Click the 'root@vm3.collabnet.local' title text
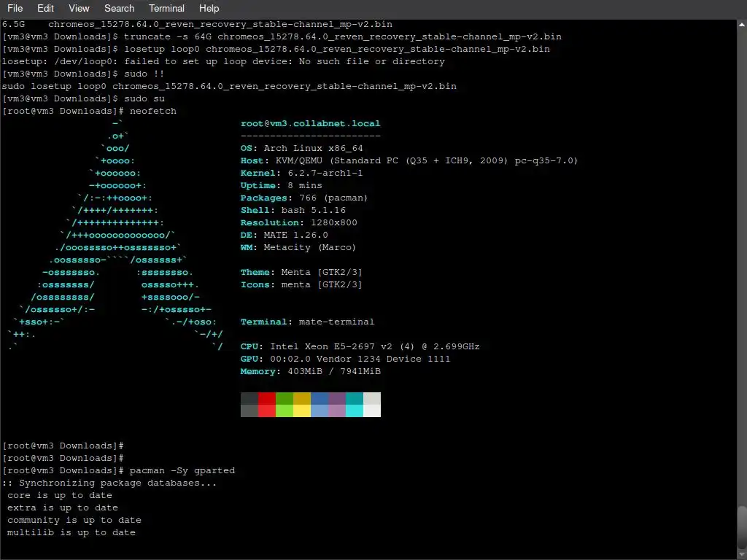Viewport: 747px width, 560px height. click(x=310, y=123)
